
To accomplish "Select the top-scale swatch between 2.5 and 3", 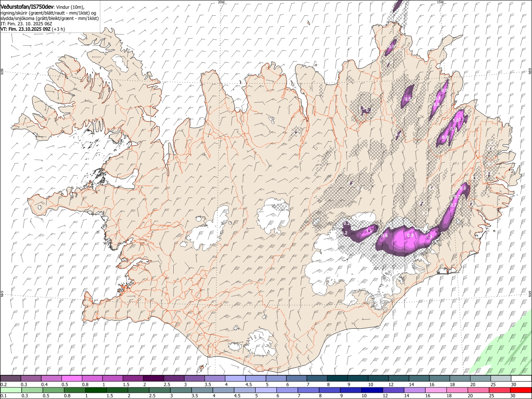I will [x=174, y=379].
